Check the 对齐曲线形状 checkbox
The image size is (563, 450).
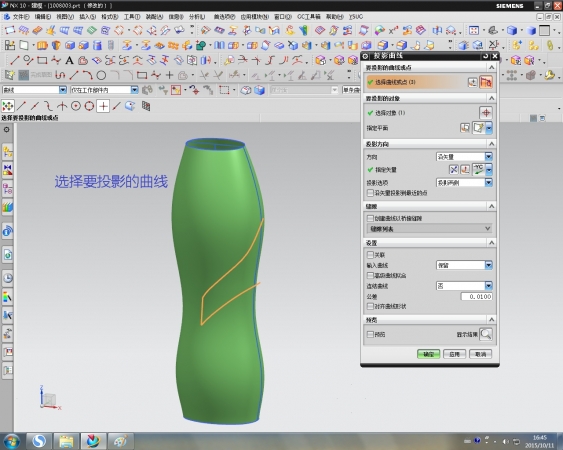tap(370, 306)
